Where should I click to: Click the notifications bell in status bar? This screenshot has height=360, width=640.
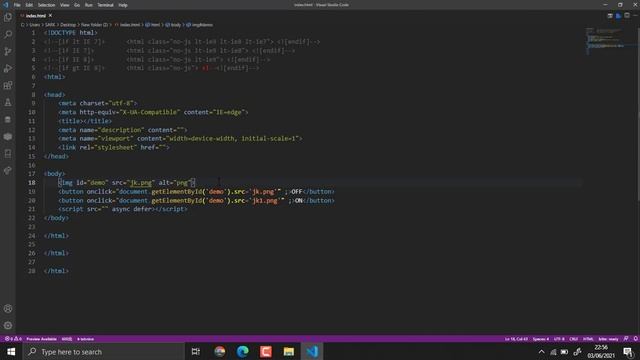point(636,339)
